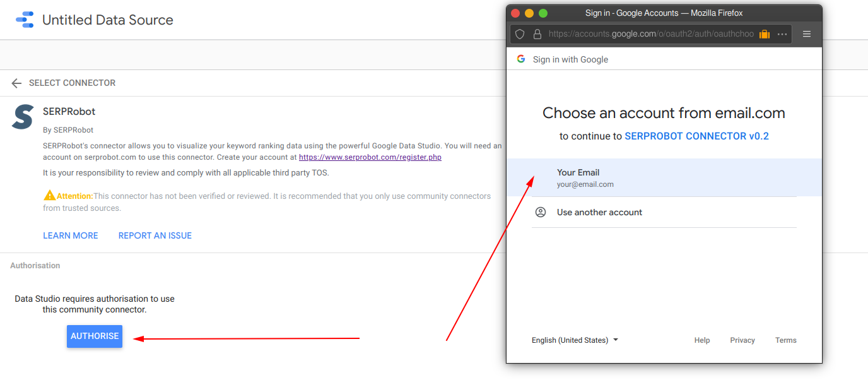Open the serprobot.com register link
868x392 pixels.
pos(370,157)
